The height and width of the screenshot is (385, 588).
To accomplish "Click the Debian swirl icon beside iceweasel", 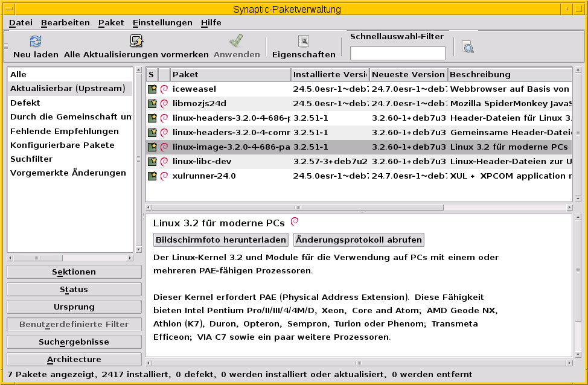I will point(164,89).
